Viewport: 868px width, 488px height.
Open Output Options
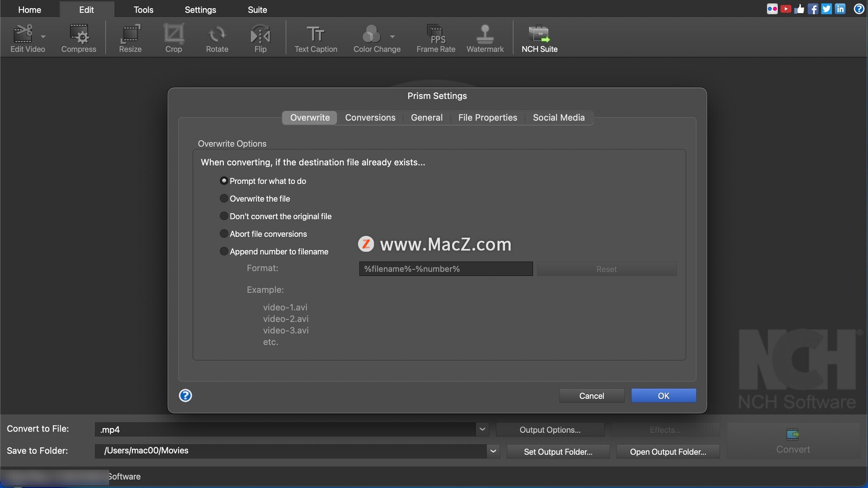pyautogui.click(x=550, y=430)
